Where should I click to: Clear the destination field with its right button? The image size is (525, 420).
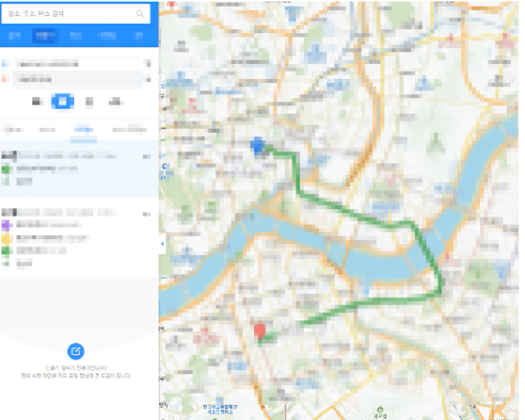[147, 80]
